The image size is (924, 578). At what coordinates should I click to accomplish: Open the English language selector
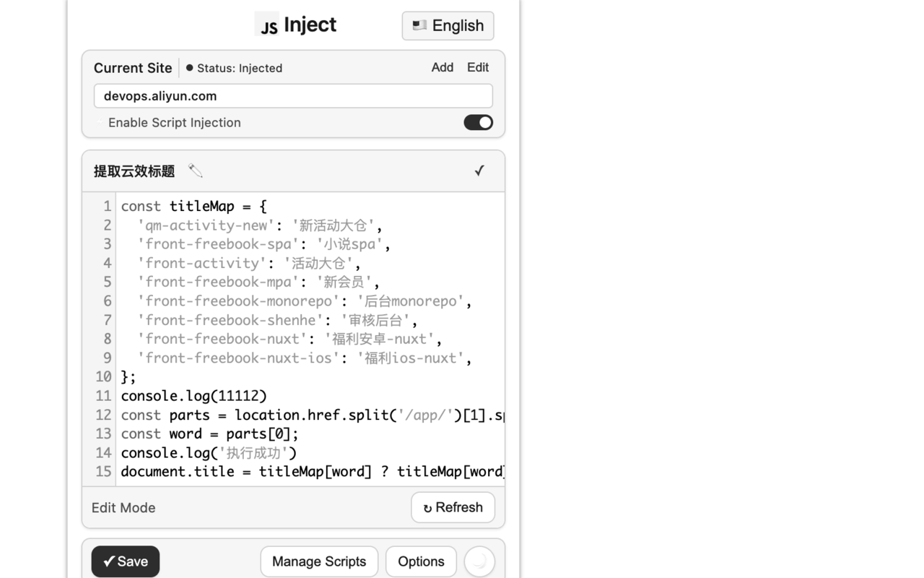(448, 25)
